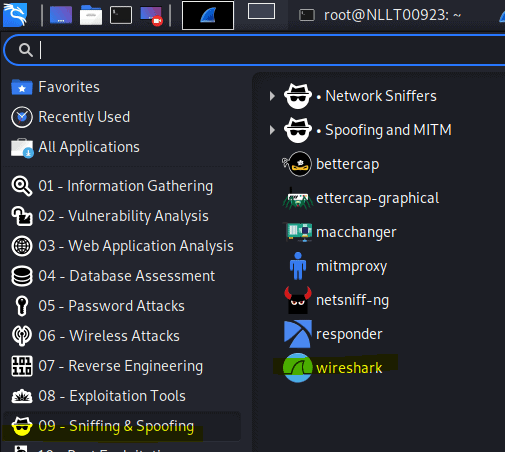
Task: Switch to the Wireshark workspace thumbnail
Action: [x=208, y=15]
